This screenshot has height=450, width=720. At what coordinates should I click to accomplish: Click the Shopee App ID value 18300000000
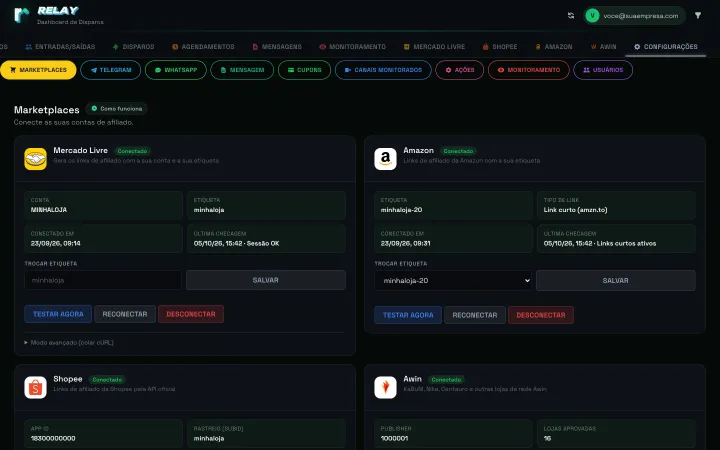53,439
